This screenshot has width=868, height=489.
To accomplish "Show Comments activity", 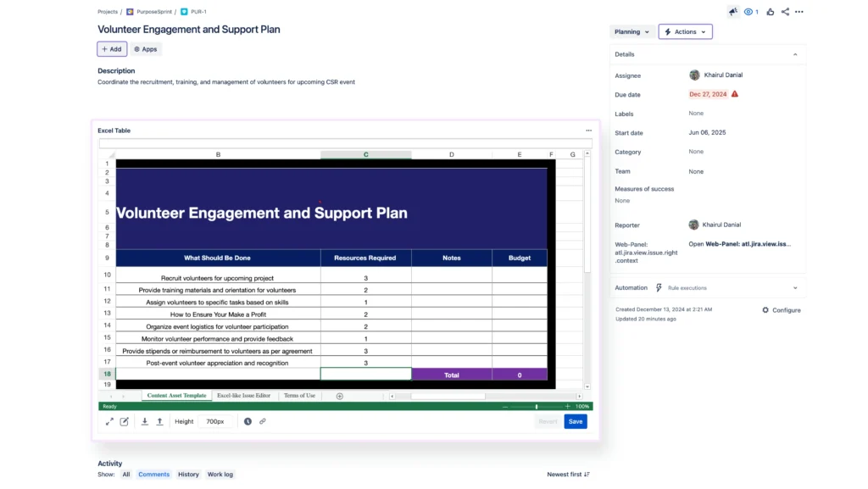I will 154,475.
